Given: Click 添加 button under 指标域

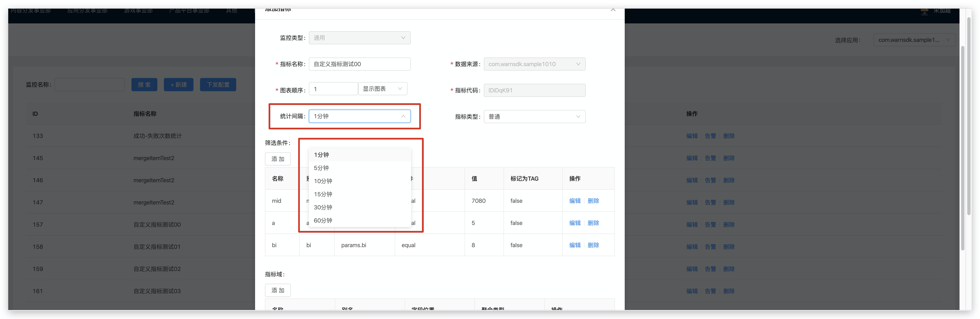Looking at the screenshot, I should (x=278, y=290).
